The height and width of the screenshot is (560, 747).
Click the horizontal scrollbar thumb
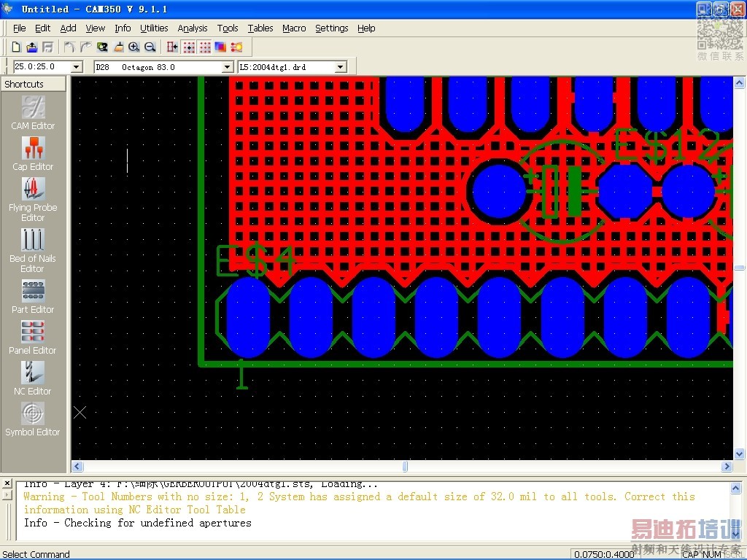pyautogui.click(x=405, y=467)
